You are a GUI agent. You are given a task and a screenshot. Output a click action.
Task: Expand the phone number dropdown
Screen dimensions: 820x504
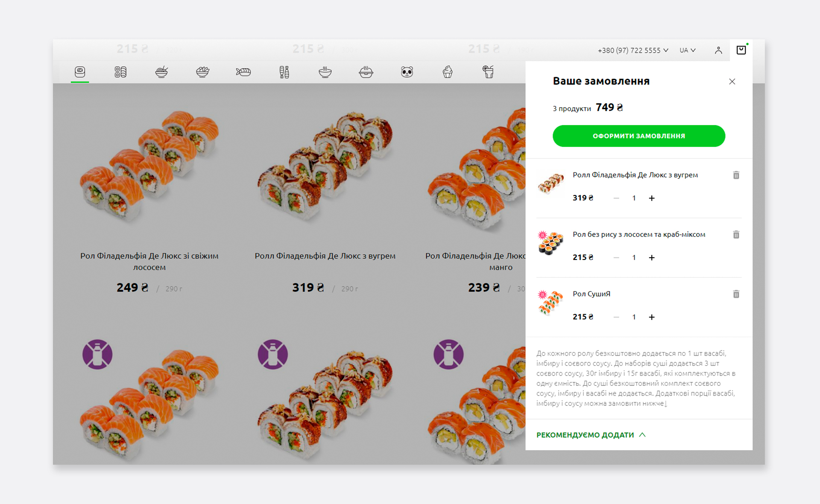coord(633,50)
